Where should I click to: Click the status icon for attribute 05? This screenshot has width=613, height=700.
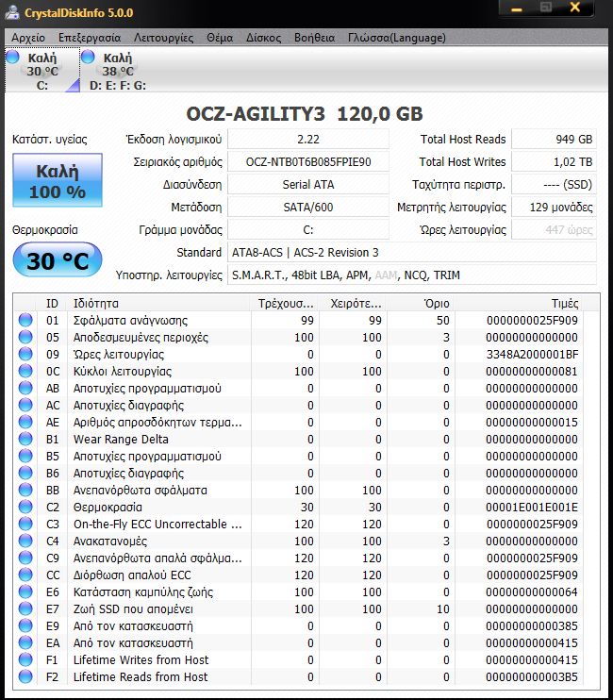[25, 337]
